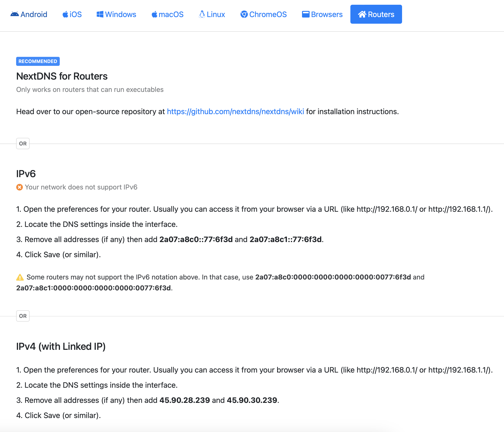Click the house icon on Routers
The height and width of the screenshot is (432, 504).
362,14
